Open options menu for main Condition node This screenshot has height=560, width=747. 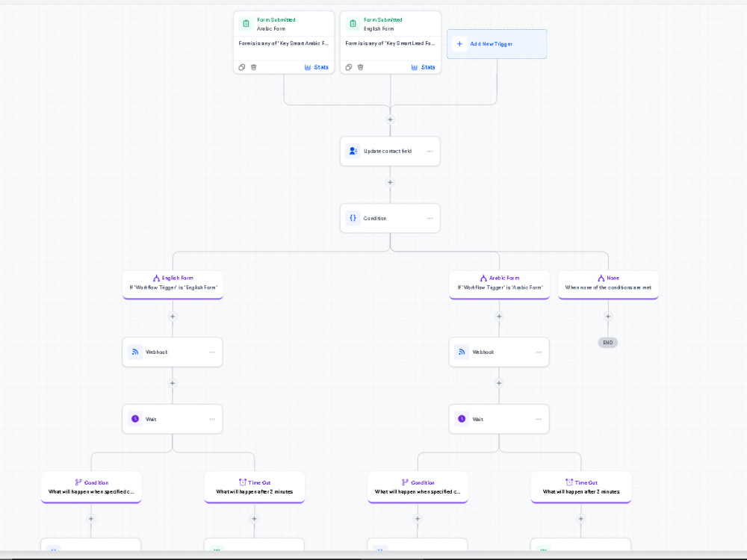pos(430,218)
